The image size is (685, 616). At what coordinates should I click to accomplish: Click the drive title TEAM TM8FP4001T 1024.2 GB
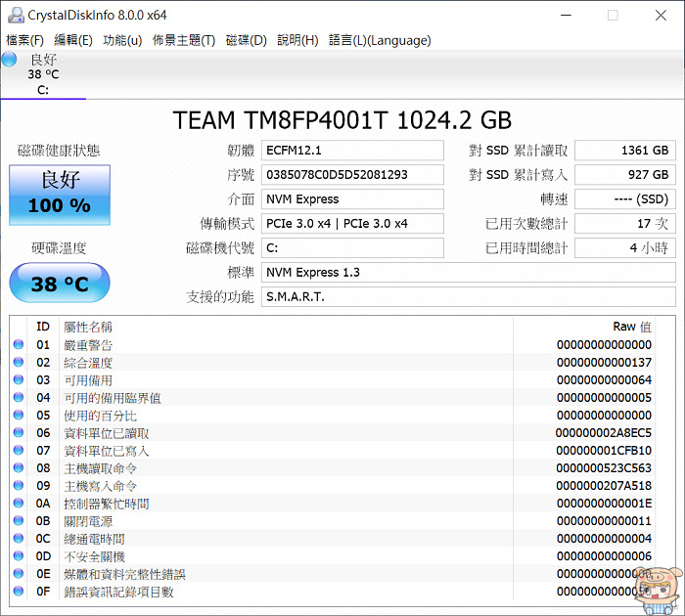tap(342, 119)
